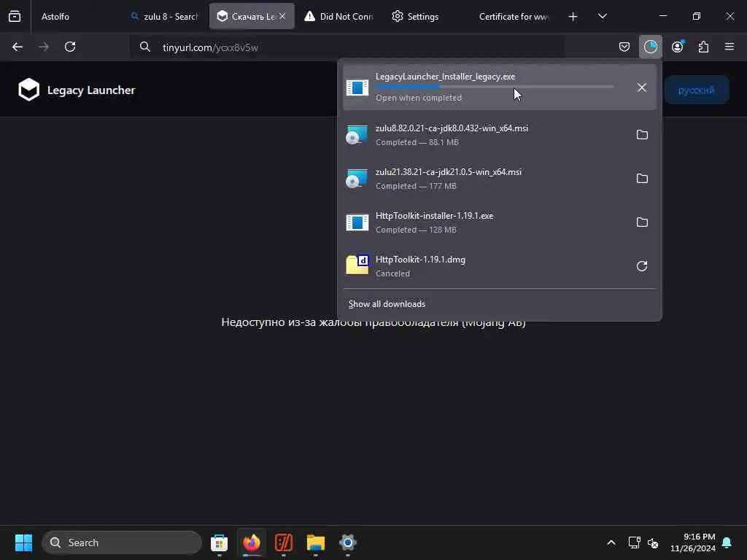Retry the canceled HttpToolkit-1.19.1.dmg download
The width and height of the screenshot is (747, 560).
[x=642, y=266]
